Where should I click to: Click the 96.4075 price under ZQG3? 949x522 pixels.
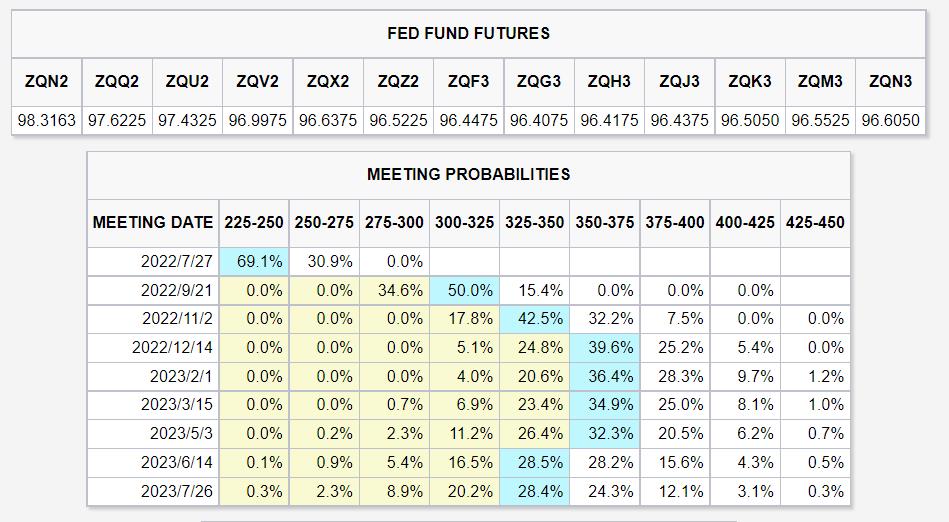539,120
